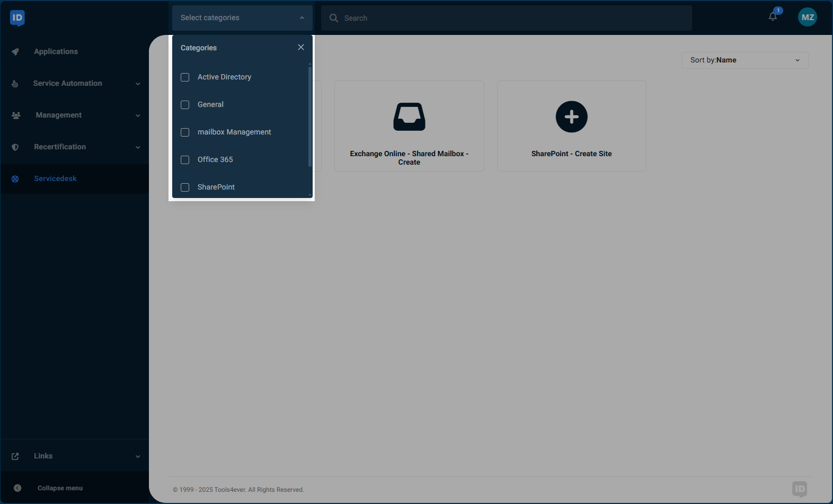This screenshot has width=833, height=504.
Task: Open the Service Automation menu item
Action: [67, 83]
